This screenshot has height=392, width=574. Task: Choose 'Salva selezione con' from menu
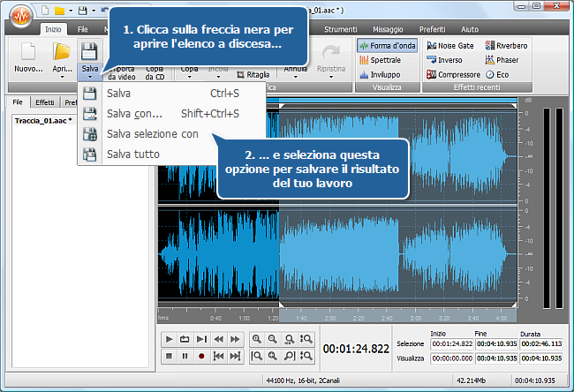tap(152, 134)
